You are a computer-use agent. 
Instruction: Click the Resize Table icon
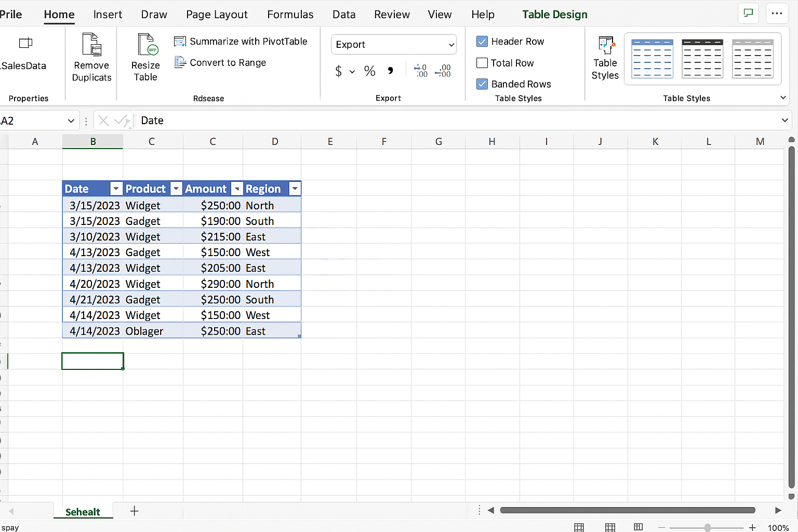148,45
